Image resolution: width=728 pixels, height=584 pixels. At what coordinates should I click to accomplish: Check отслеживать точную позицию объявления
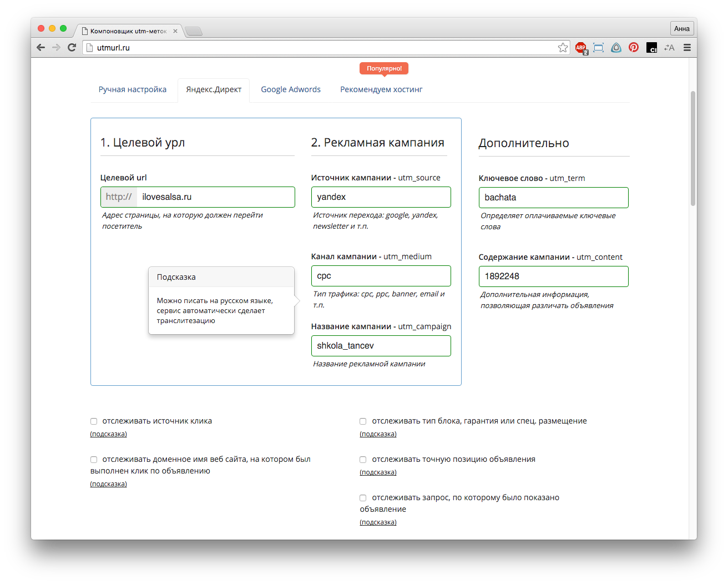coord(363,460)
